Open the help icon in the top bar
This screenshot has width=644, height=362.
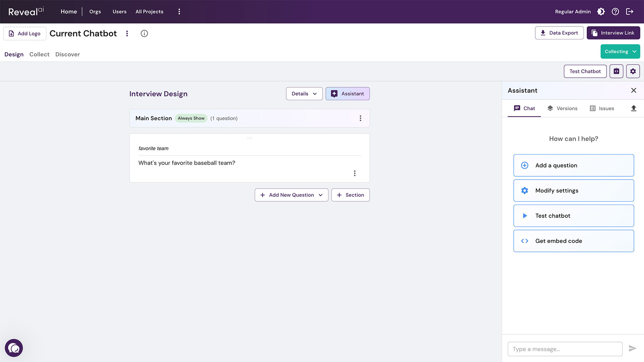[615, 11]
